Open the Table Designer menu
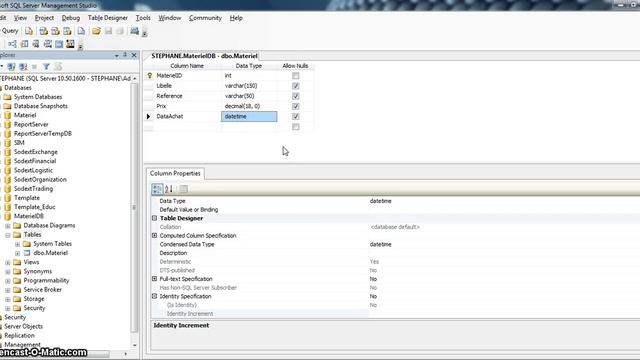 pyautogui.click(x=108, y=18)
